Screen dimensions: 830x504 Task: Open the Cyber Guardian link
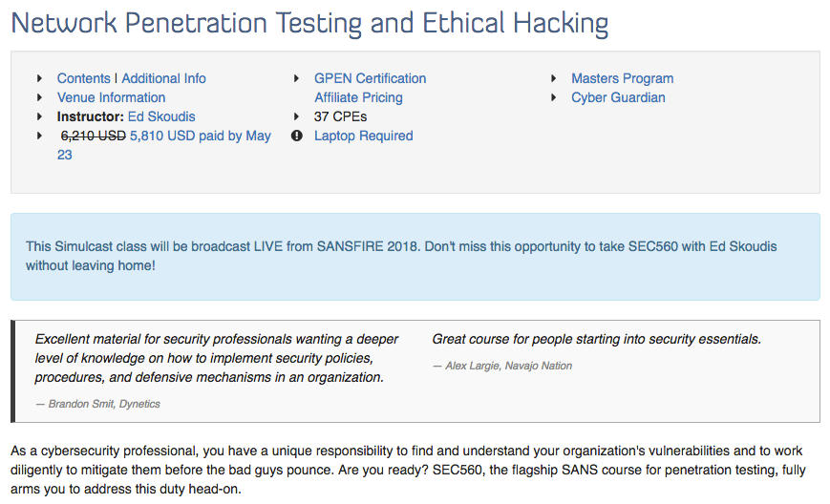618,97
